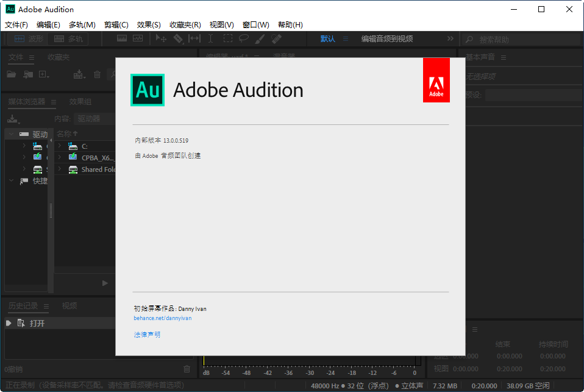Screen dimensions: 584x392
Task: Switch to the 收藏夹 panel tab
Action: click(x=59, y=57)
